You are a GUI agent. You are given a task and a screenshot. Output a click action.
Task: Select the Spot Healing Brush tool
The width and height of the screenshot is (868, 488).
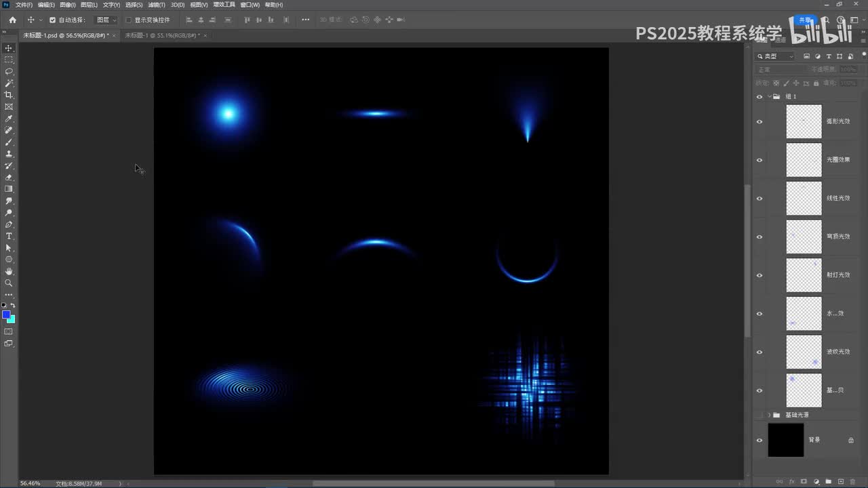pos(9,130)
